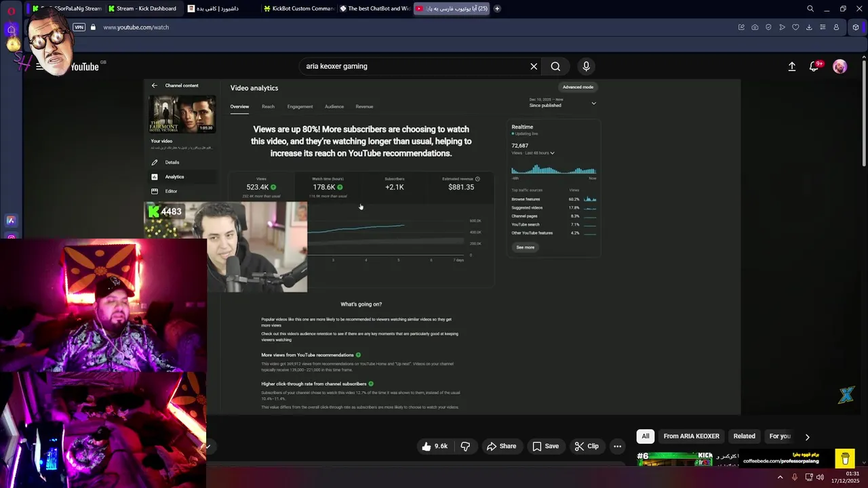
Task: Clear the YouTube search text
Action: point(534,66)
